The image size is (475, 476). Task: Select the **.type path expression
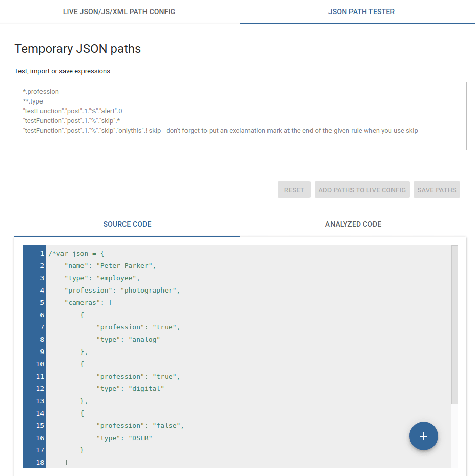[33, 101]
